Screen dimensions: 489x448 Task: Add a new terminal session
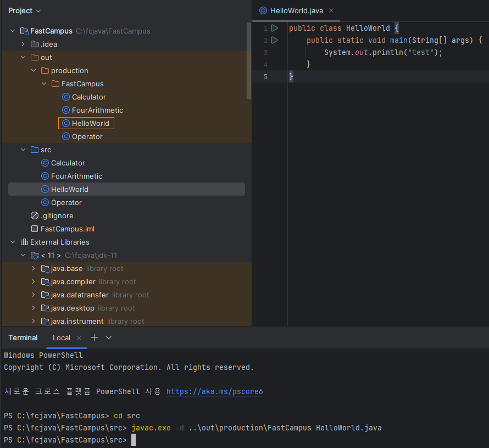pyautogui.click(x=94, y=338)
